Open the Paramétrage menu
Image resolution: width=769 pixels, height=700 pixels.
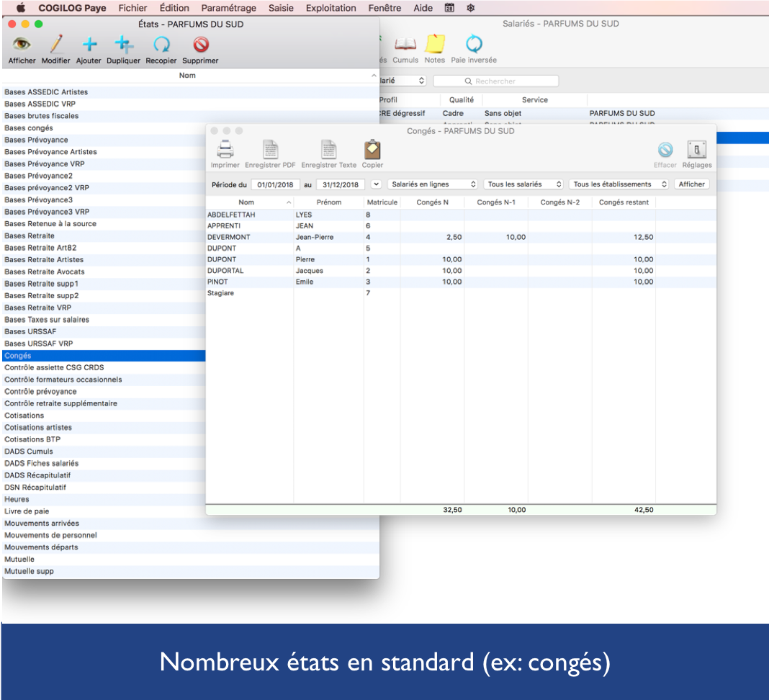pyautogui.click(x=228, y=8)
